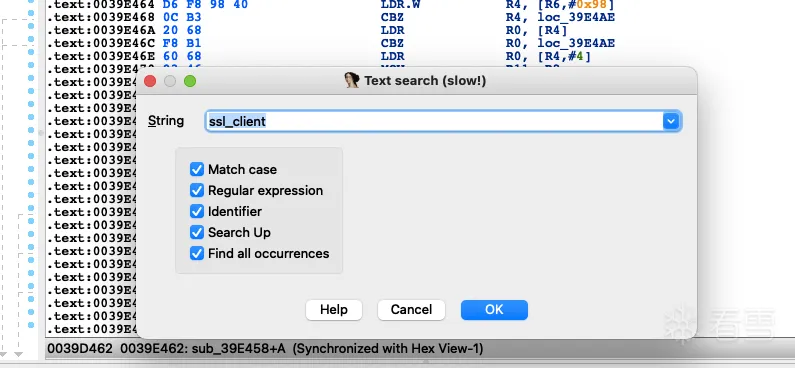Cancel the text search dialog
This screenshot has height=368, width=795.
coord(411,310)
